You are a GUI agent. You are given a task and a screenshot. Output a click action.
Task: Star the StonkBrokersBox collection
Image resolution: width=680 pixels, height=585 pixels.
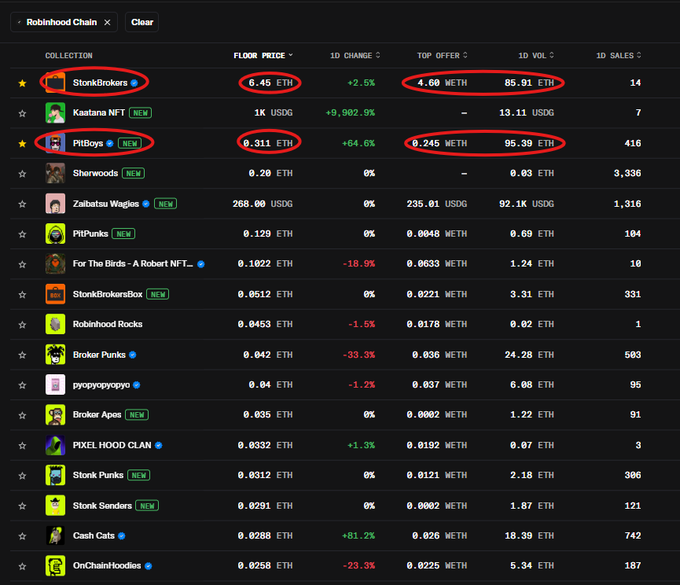coord(23,295)
